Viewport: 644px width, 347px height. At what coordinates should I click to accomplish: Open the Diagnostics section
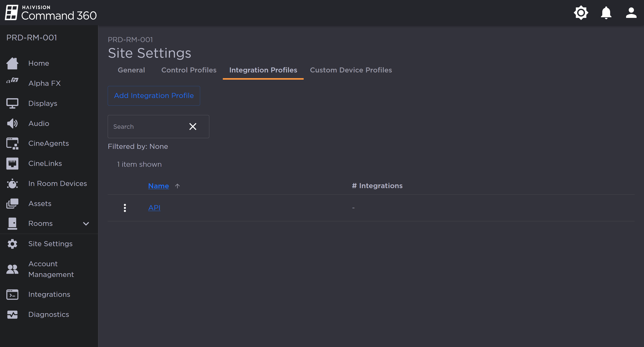(49, 314)
